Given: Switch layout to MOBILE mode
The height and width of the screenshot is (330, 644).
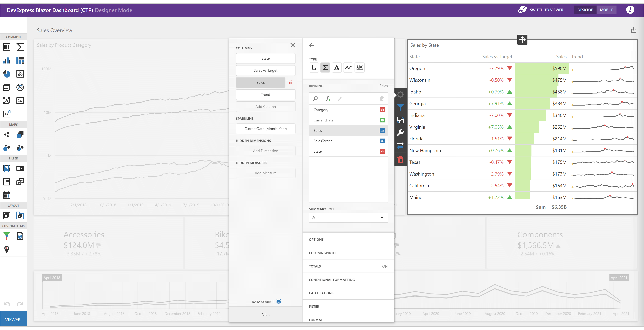Looking at the screenshot, I should [606, 10].
